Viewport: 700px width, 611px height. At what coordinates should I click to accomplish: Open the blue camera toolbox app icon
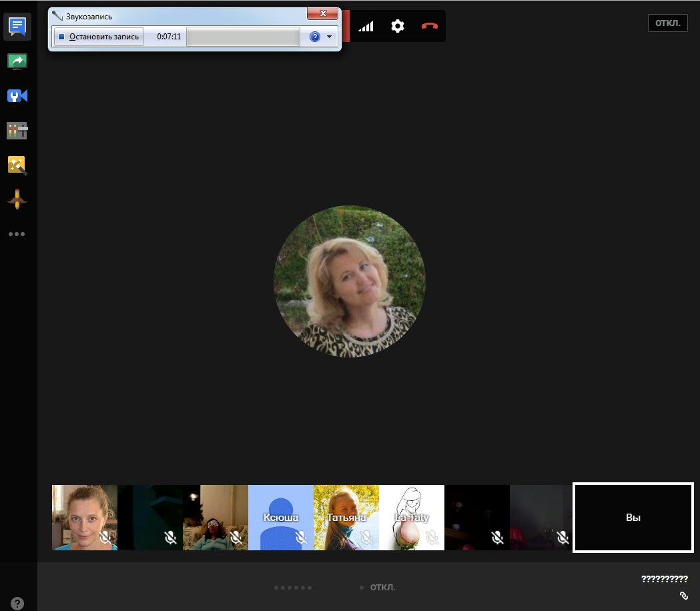pyautogui.click(x=18, y=96)
